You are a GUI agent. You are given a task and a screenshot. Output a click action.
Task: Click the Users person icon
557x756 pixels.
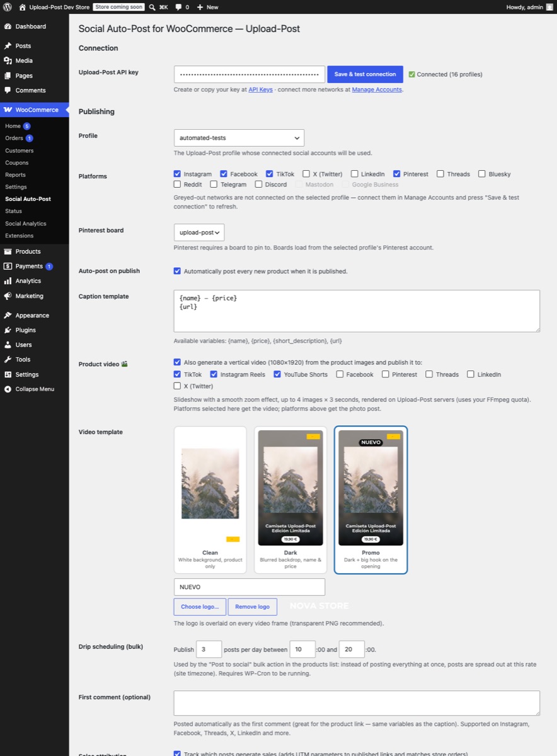pos(8,345)
